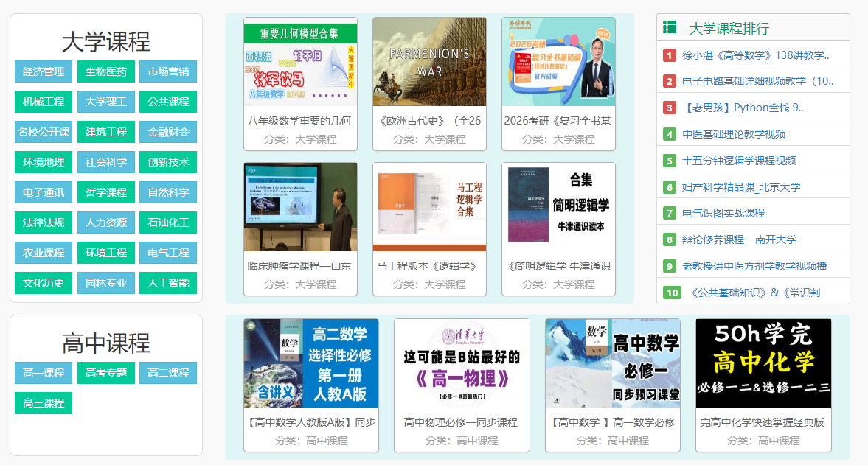
Task: Open the 市场营销 category
Action: (168, 71)
